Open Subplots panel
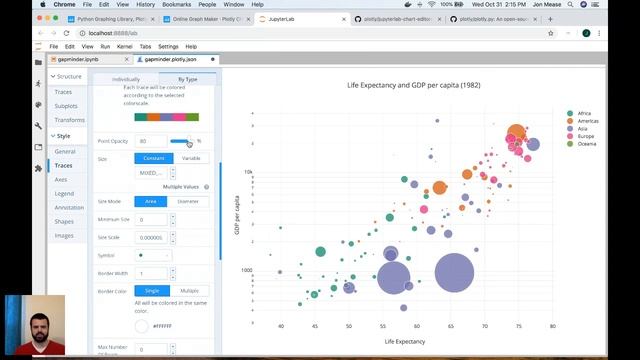The height and width of the screenshot is (360, 640). point(66,106)
